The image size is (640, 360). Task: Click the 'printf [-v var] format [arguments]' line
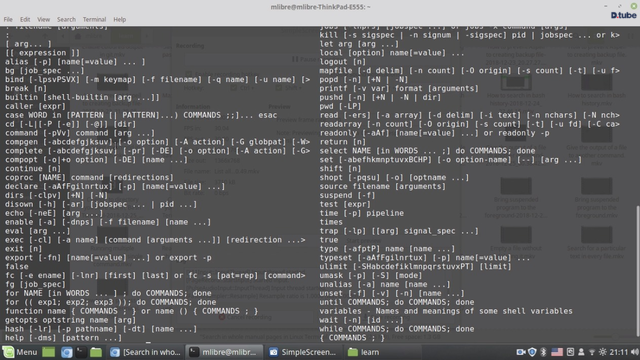399,89
